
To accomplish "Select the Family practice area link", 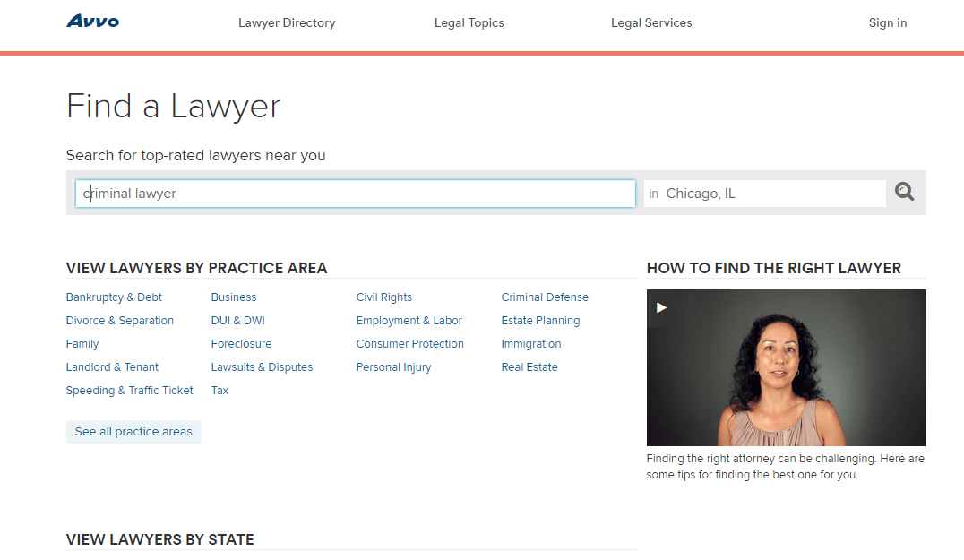I will (x=82, y=344).
